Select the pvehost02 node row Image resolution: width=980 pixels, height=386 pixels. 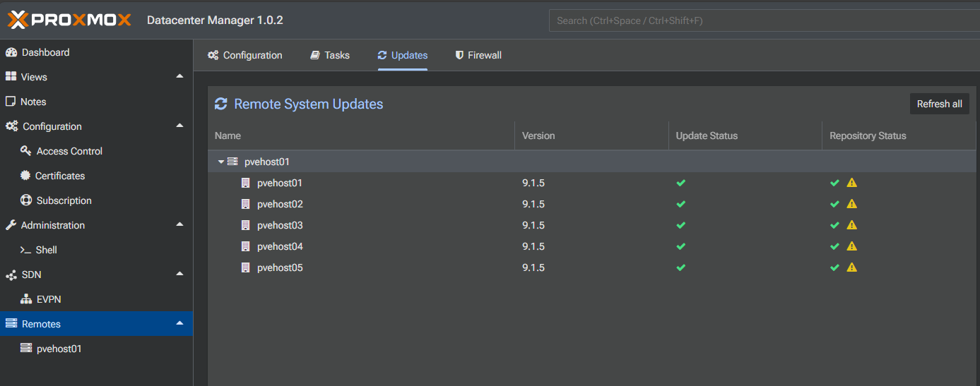(x=591, y=204)
